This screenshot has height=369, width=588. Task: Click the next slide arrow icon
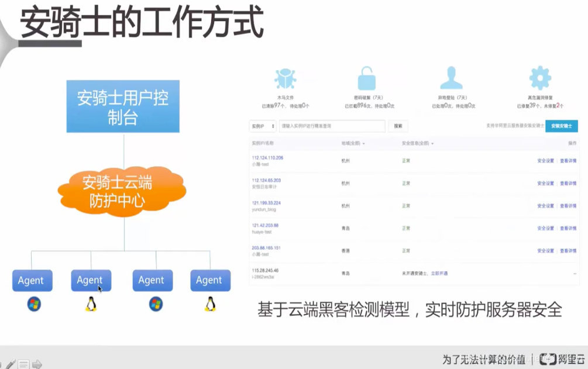click(x=37, y=364)
